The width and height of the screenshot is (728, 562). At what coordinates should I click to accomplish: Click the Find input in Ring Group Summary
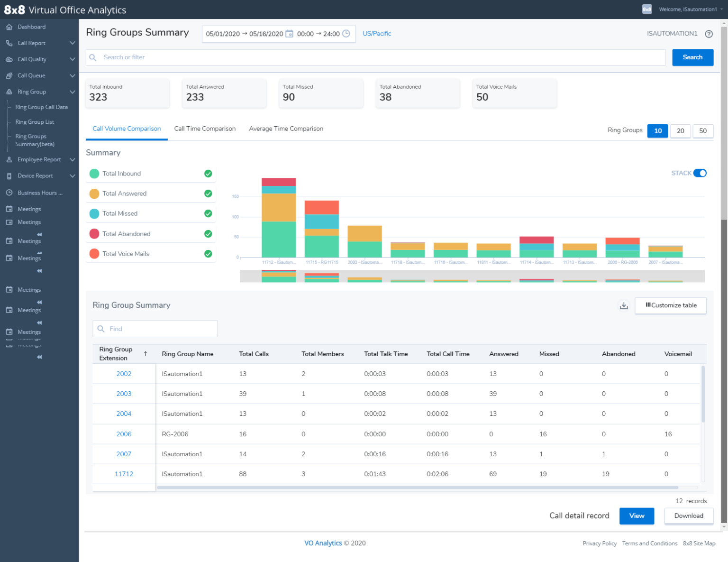(x=155, y=328)
